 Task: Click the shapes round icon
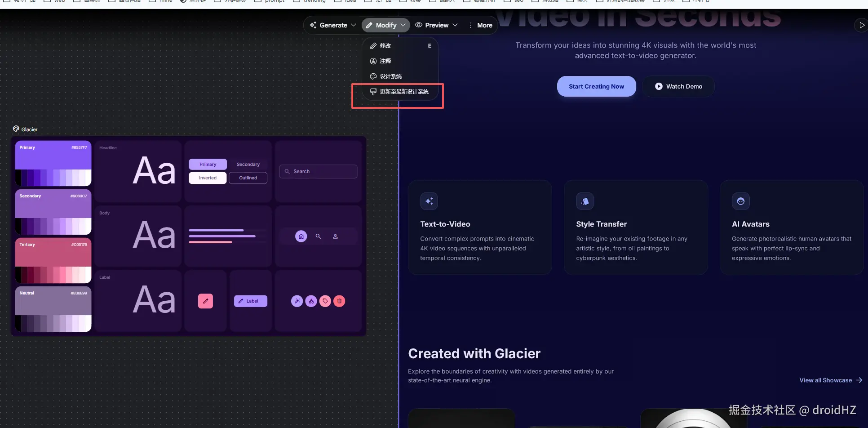point(311,301)
